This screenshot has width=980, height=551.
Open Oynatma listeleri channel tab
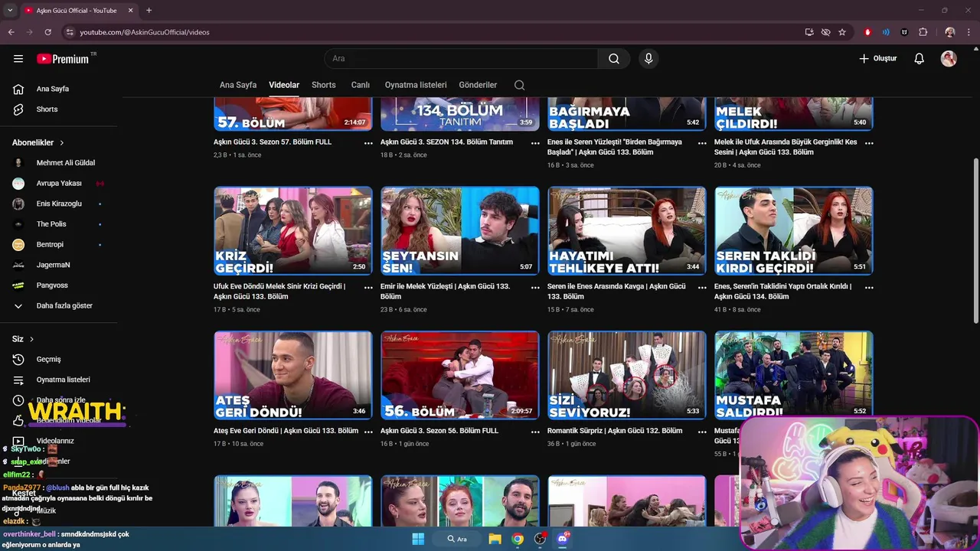tap(416, 85)
